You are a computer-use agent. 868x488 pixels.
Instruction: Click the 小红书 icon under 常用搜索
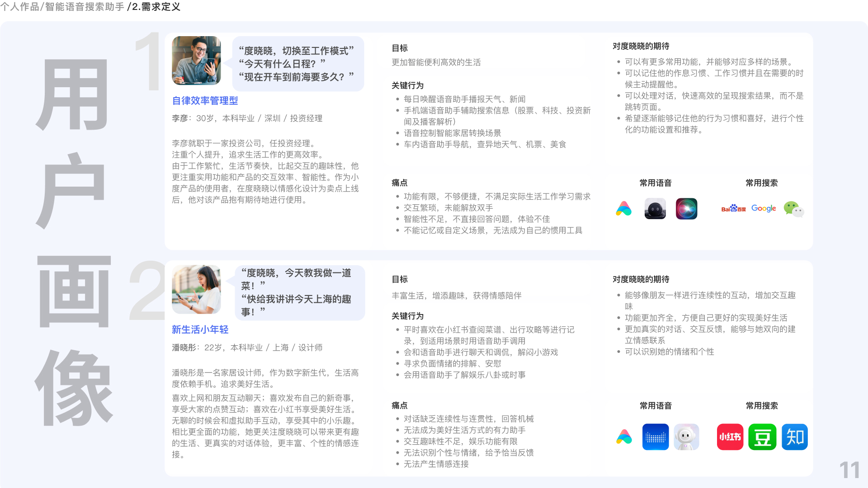(730, 437)
